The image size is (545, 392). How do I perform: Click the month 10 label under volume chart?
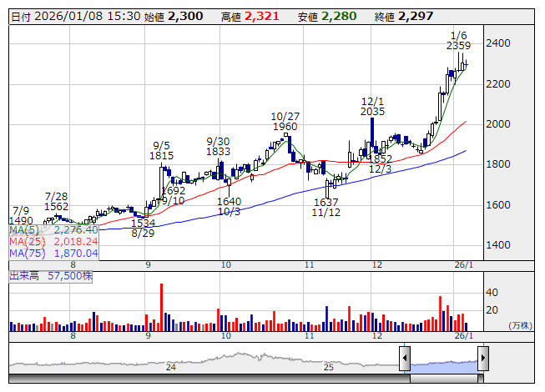226,336
